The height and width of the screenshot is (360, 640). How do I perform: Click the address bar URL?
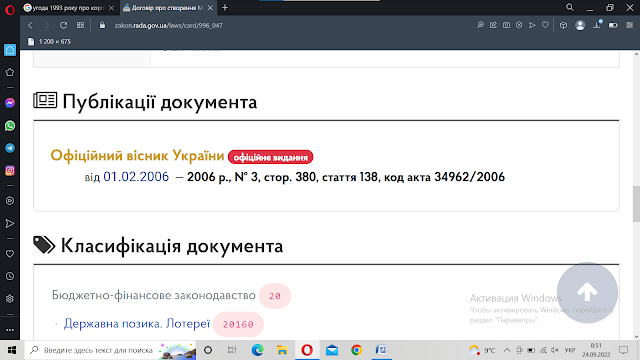click(168, 25)
